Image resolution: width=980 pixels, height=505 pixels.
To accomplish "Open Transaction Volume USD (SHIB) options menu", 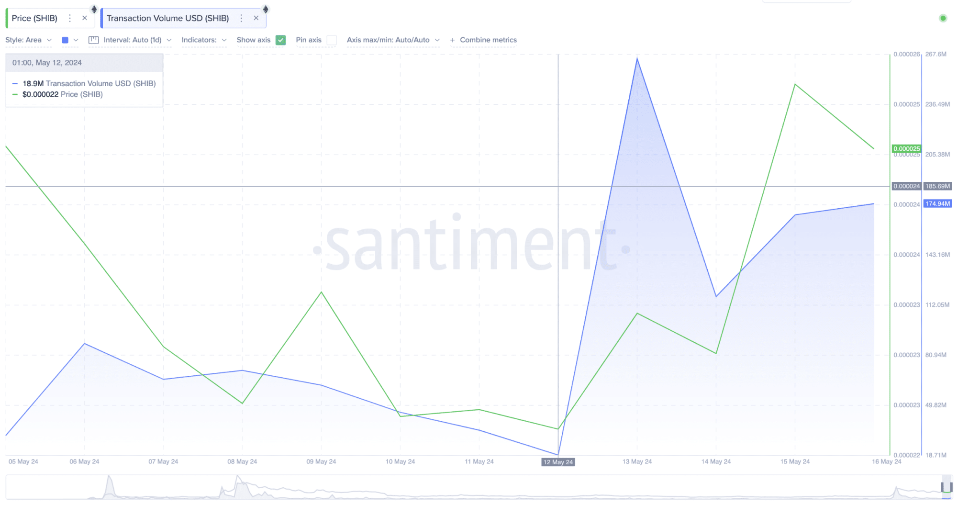I will pyautogui.click(x=241, y=18).
